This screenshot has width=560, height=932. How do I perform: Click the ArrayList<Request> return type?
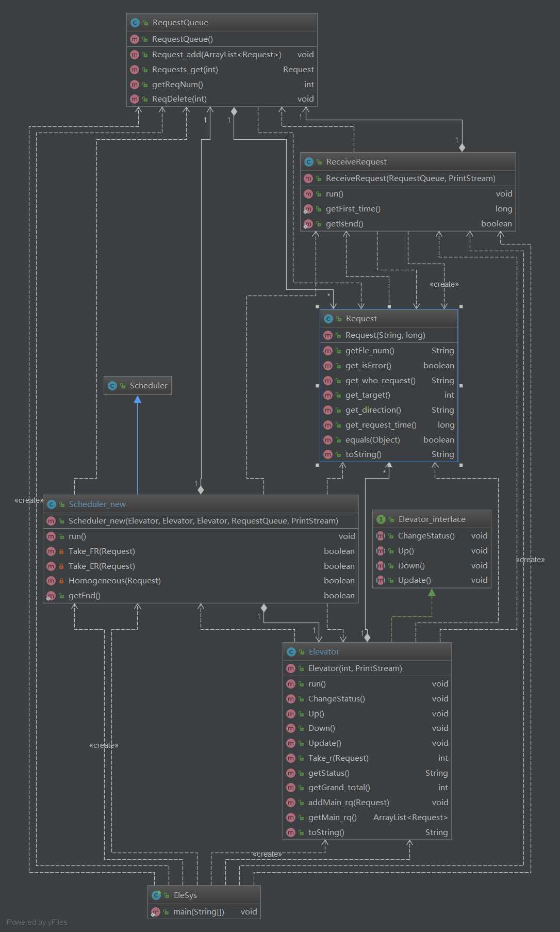click(410, 817)
